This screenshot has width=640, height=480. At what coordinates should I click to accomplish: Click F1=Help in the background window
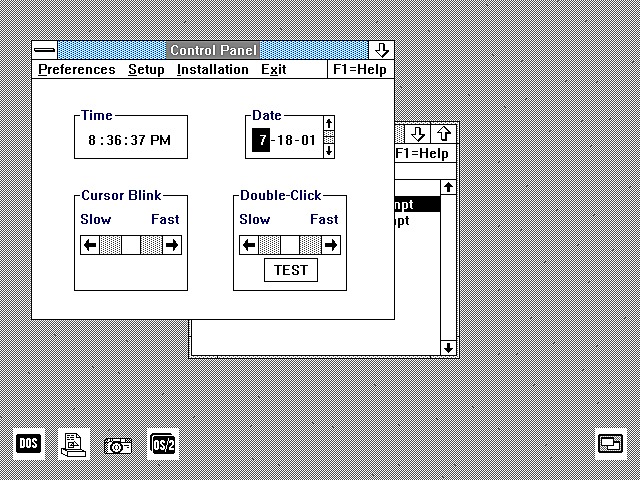(x=422, y=153)
